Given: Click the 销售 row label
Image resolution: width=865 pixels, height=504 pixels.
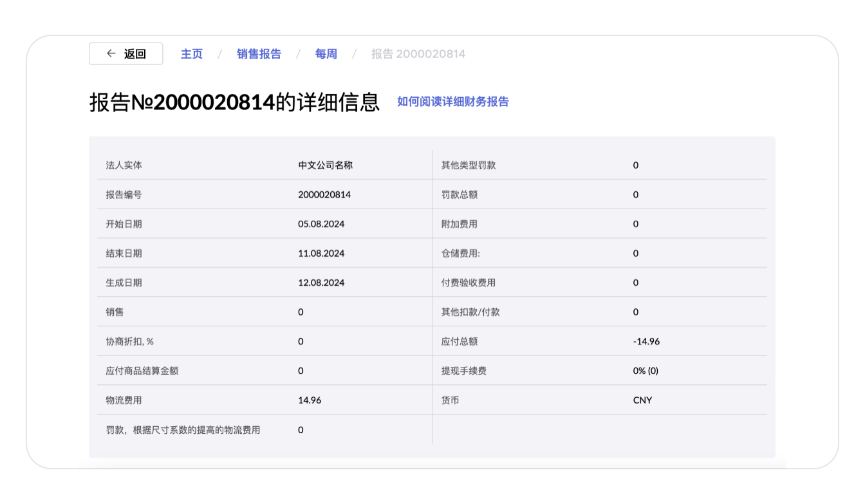Looking at the screenshot, I should click(x=115, y=312).
